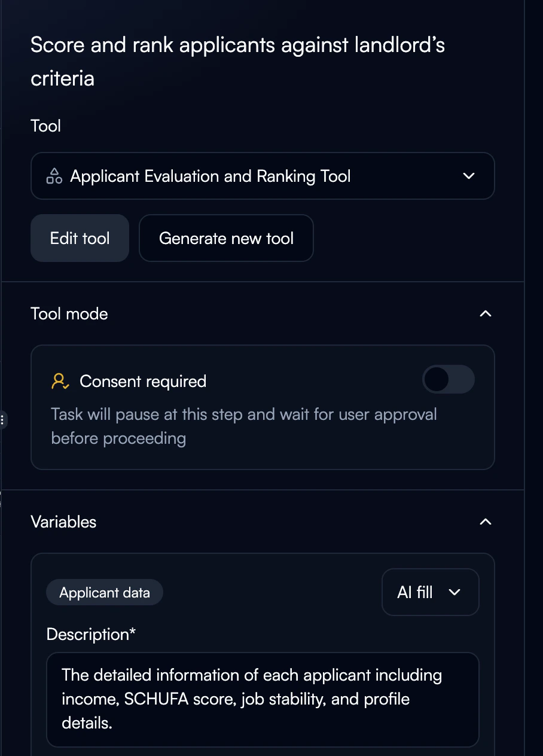
Task: Click the step title about scoring applicants
Action: coord(237,61)
